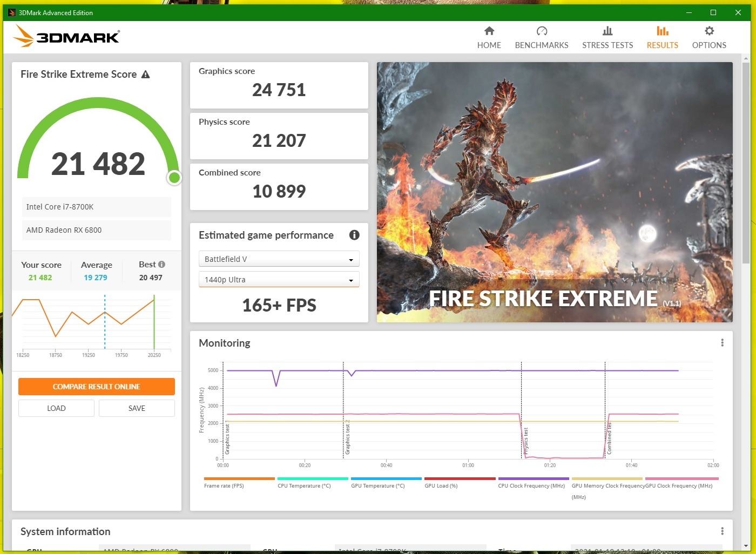Click the Best score value 20 497
This screenshot has width=756, height=554.
coord(151,278)
